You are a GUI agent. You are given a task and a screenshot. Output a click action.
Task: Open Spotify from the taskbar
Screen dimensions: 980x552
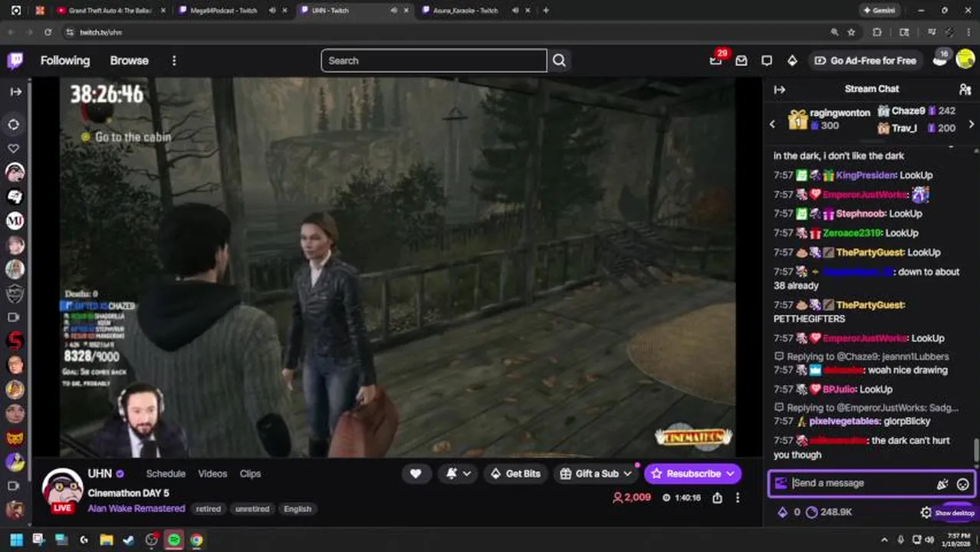tap(174, 540)
